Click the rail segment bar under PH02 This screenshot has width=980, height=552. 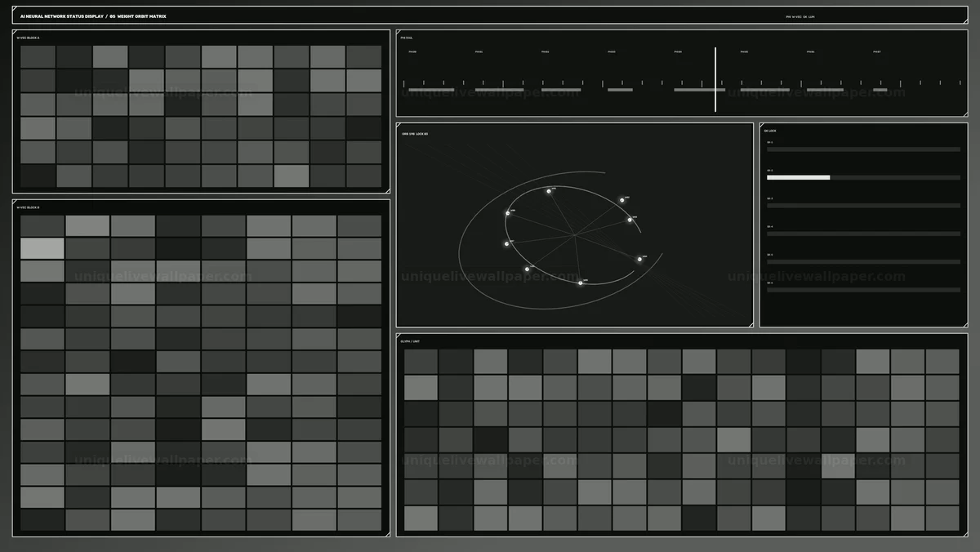coord(561,90)
